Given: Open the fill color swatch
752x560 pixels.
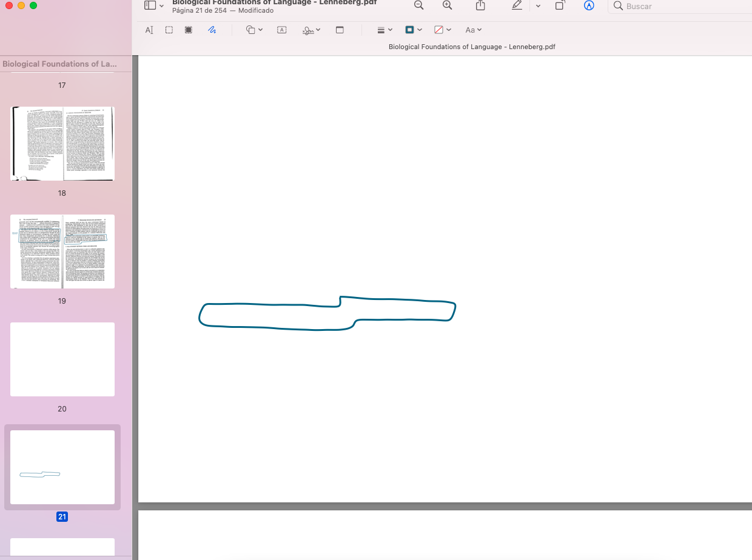Looking at the screenshot, I should (442, 30).
